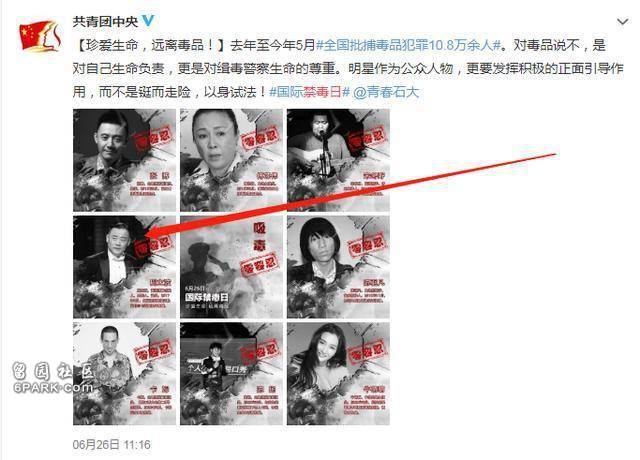View the tuxedo man poster thumbnail

124,267
